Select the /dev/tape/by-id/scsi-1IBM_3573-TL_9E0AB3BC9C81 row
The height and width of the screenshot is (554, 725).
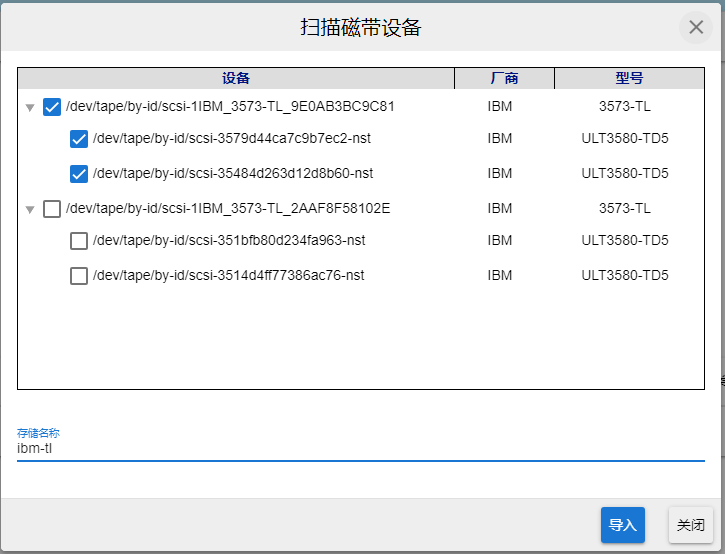coord(230,107)
